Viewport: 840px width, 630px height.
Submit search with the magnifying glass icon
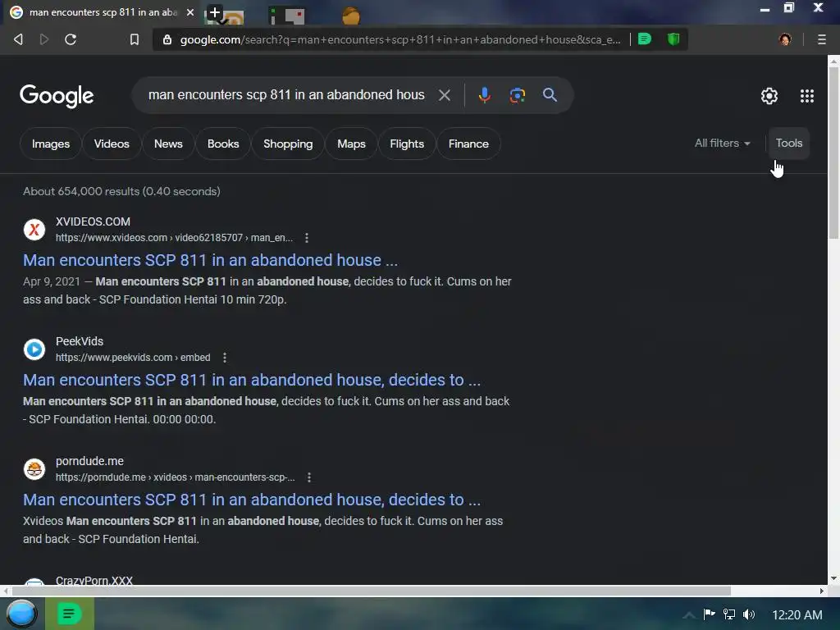pos(550,95)
